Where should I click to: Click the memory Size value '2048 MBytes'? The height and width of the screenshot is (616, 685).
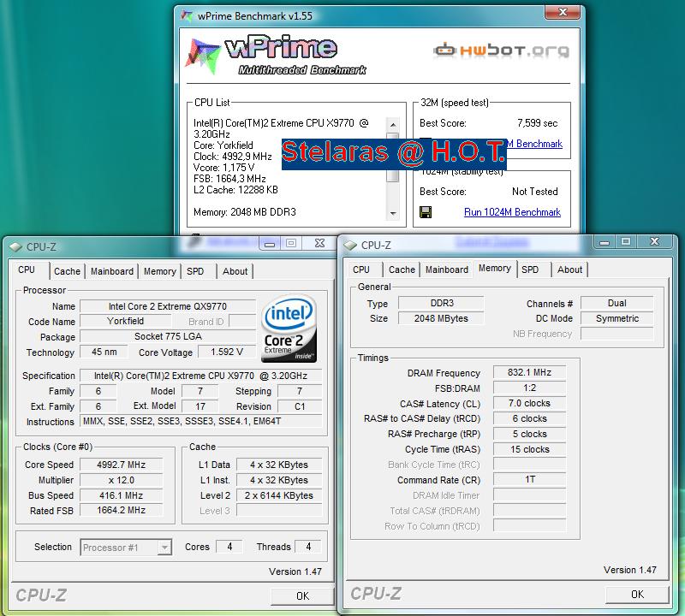point(441,318)
